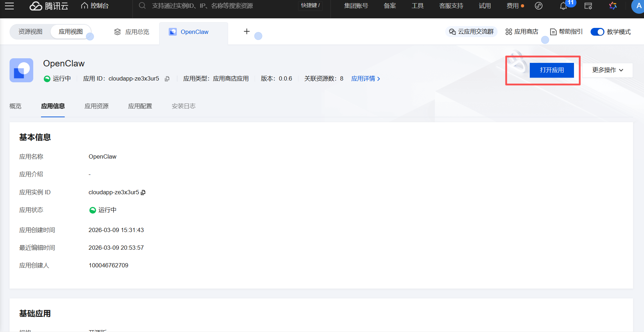Image resolution: width=644 pixels, height=332 pixels.
Task: Expand the 更多操作 dropdown
Action: pyautogui.click(x=608, y=70)
